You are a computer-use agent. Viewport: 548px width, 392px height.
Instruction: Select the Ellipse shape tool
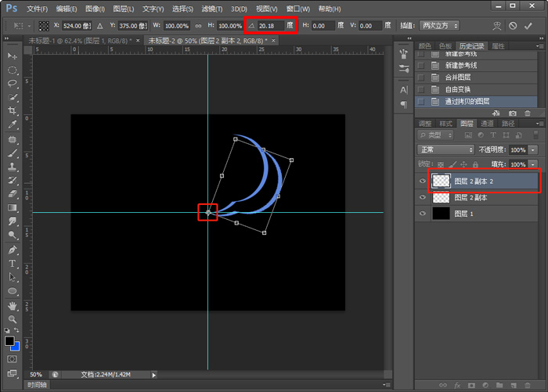click(13, 291)
